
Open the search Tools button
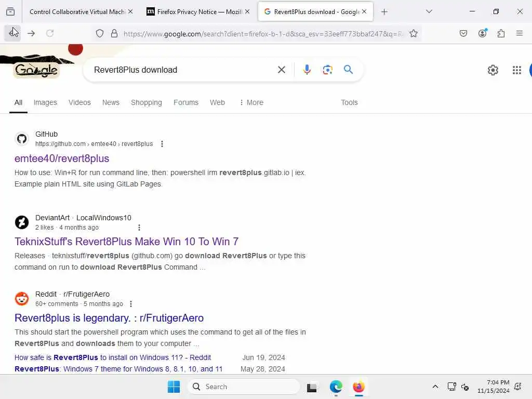349,102
